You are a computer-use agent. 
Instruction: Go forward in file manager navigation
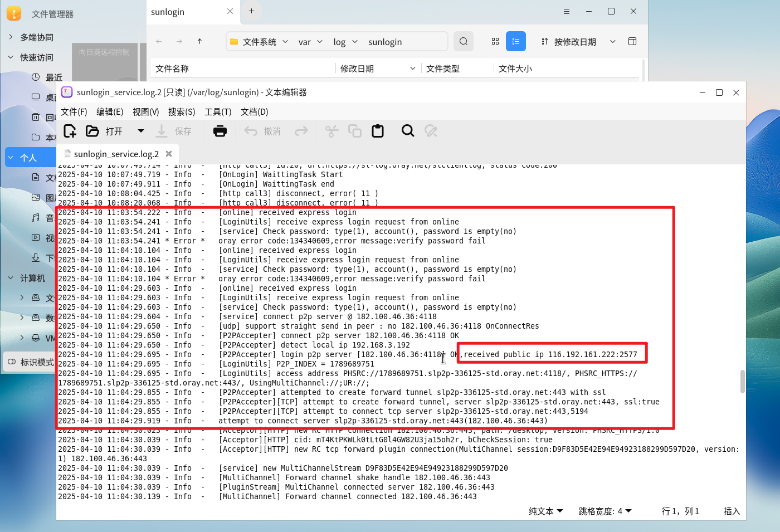pyautogui.click(x=179, y=41)
